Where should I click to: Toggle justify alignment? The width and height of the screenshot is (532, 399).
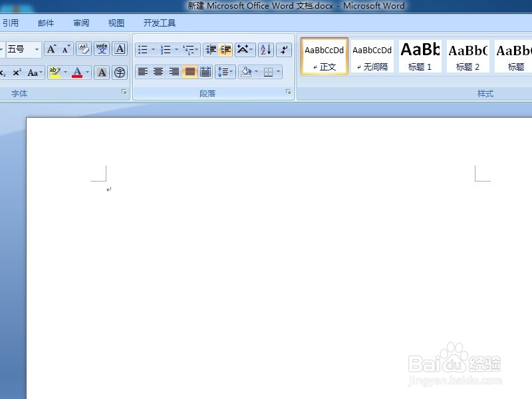(190, 72)
